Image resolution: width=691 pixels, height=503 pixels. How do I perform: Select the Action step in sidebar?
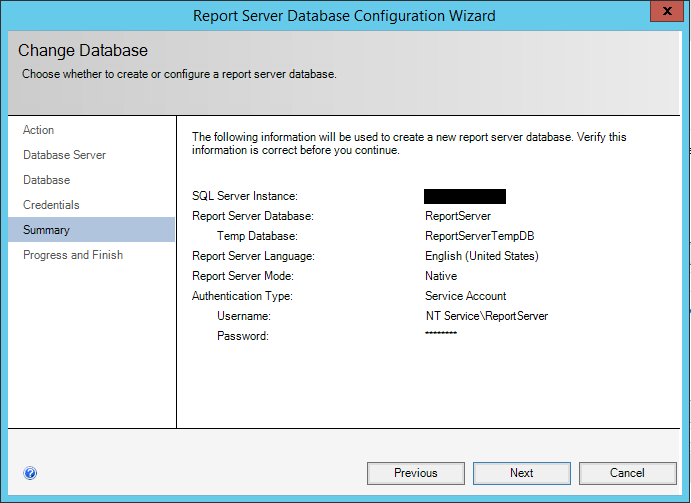(39, 130)
